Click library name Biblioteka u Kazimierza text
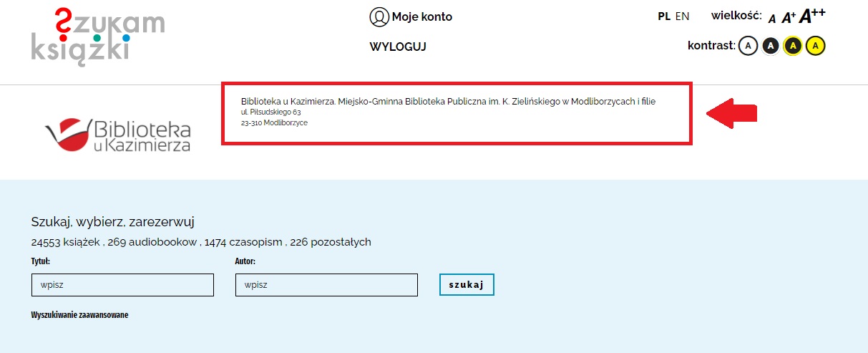868x353 pixels. [x=448, y=102]
